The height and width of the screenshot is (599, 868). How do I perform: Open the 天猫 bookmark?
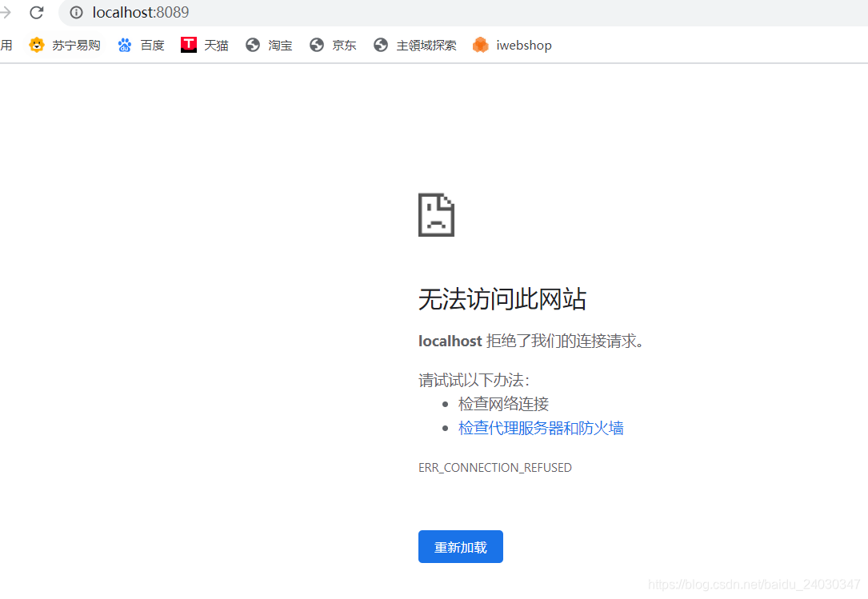[205, 45]
